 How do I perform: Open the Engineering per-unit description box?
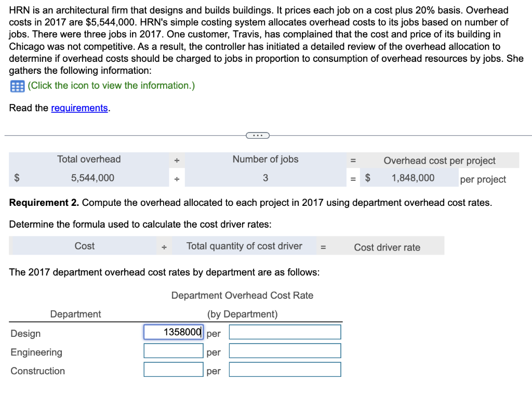(x=285, y=350)
